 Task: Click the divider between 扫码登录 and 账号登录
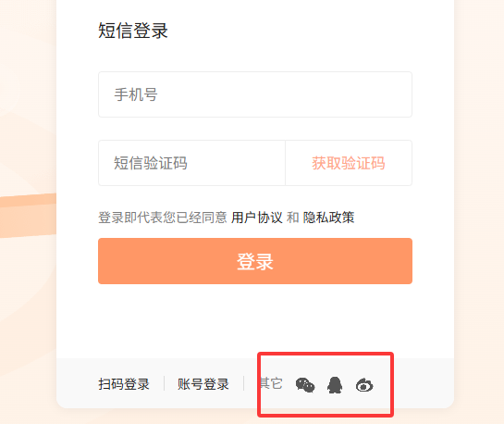click(x=165, y=383)
